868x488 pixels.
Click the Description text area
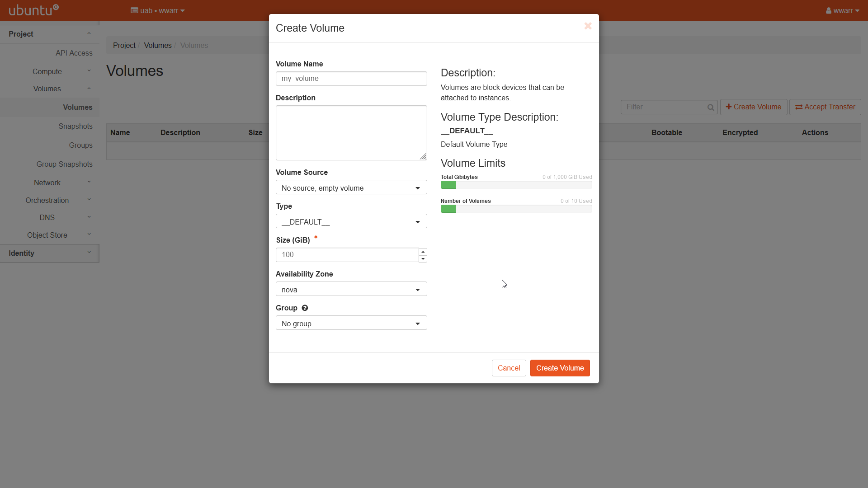coord(351,133)
